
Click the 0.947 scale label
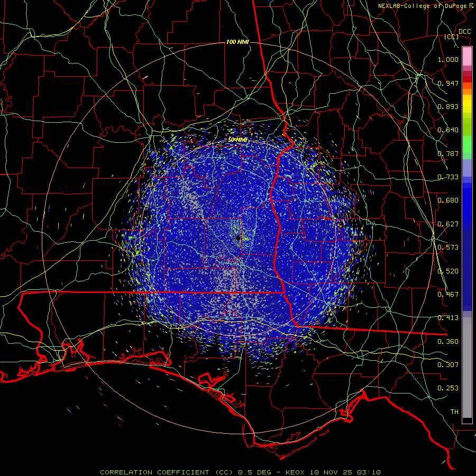click(448, 83)
